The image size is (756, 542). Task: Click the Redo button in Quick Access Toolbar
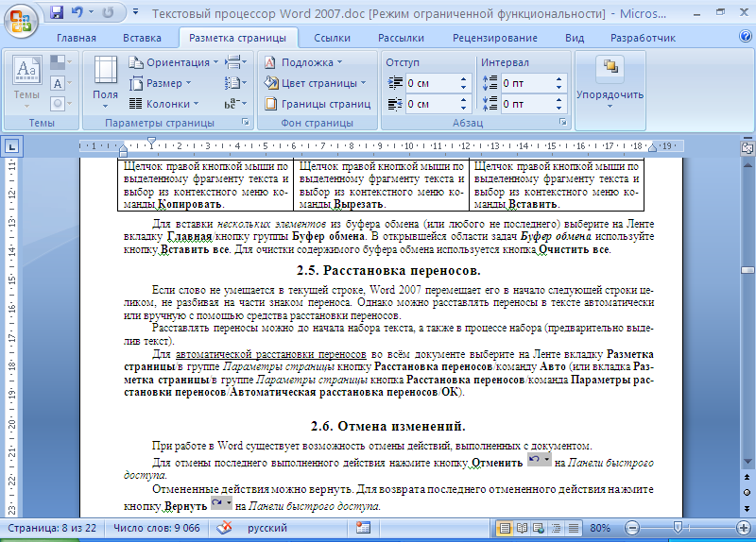pos(108,12)
